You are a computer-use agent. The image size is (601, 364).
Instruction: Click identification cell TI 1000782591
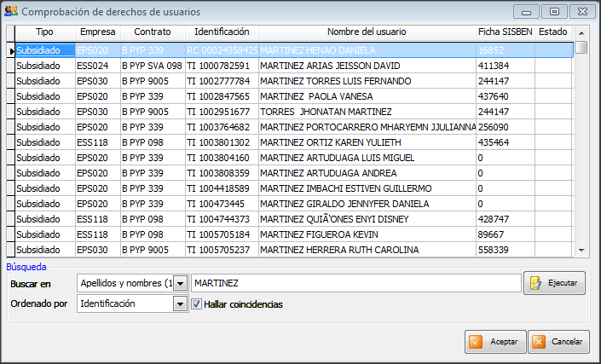[x=222, y=66]
